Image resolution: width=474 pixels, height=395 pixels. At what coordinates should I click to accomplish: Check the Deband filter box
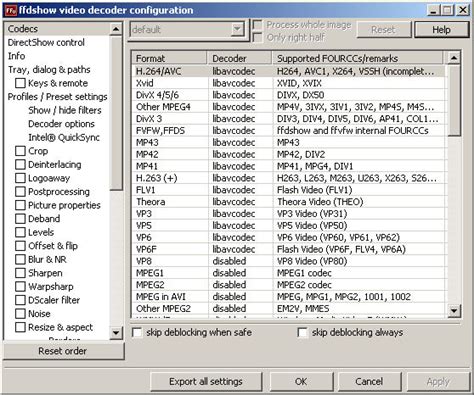click(20, 219)
